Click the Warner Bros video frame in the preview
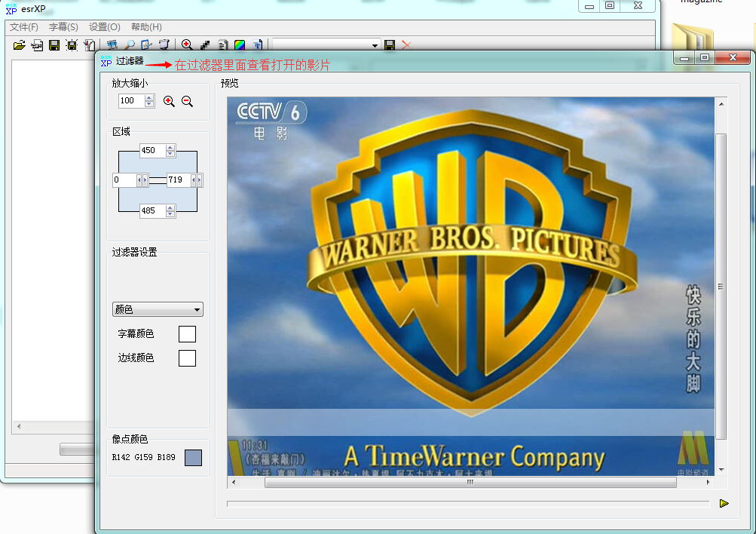Screen dimensions: 756x534 (471, 287)
